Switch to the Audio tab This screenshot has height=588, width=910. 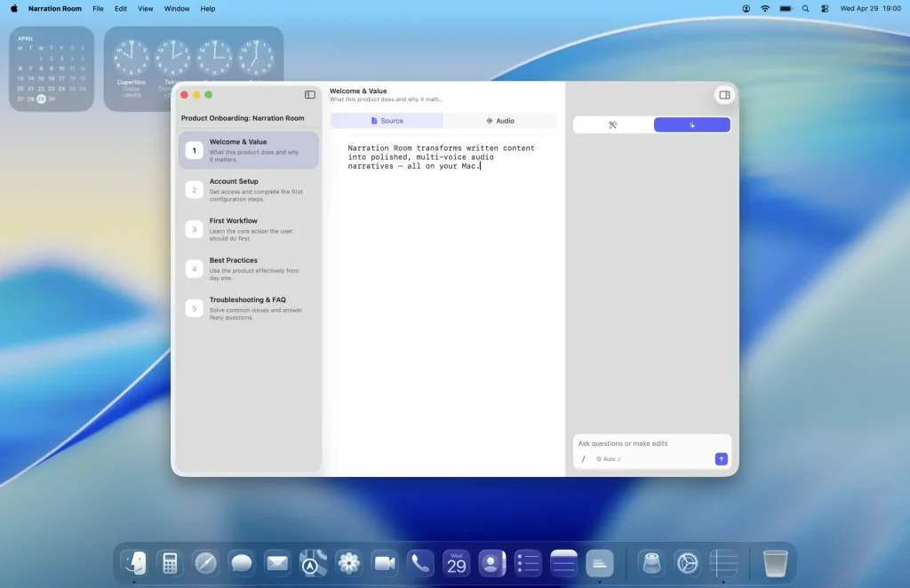499,121
